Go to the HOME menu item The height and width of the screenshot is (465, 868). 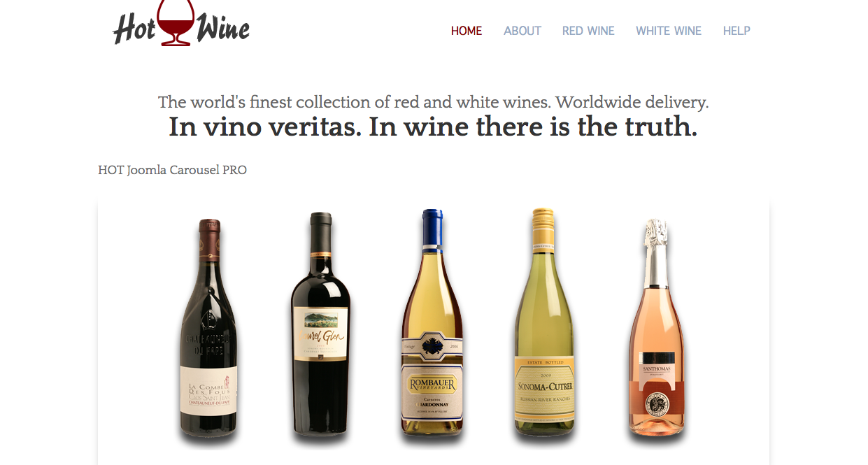point(467,31)
